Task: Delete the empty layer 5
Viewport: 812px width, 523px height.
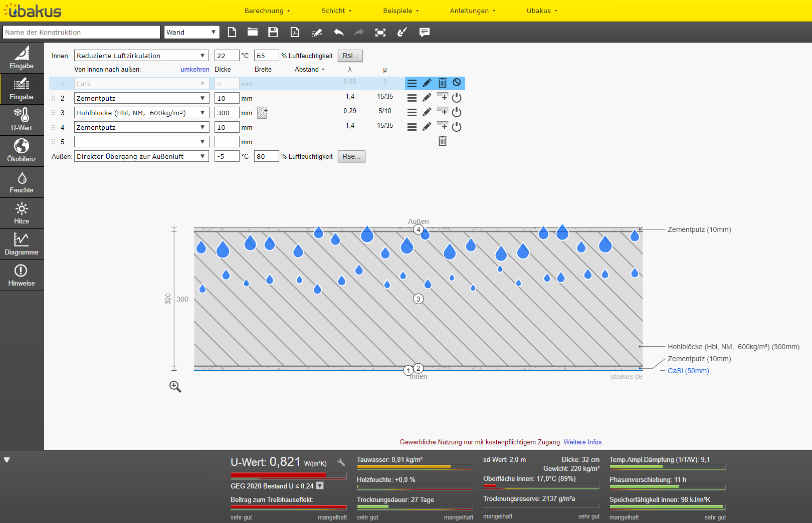Action: click(x=443, y=141)
